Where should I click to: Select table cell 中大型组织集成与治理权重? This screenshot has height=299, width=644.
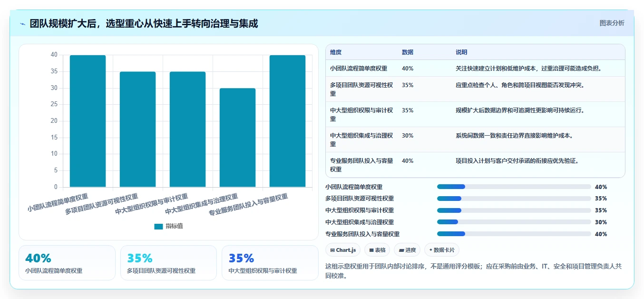pyautogui.click(x=361, y=140)
